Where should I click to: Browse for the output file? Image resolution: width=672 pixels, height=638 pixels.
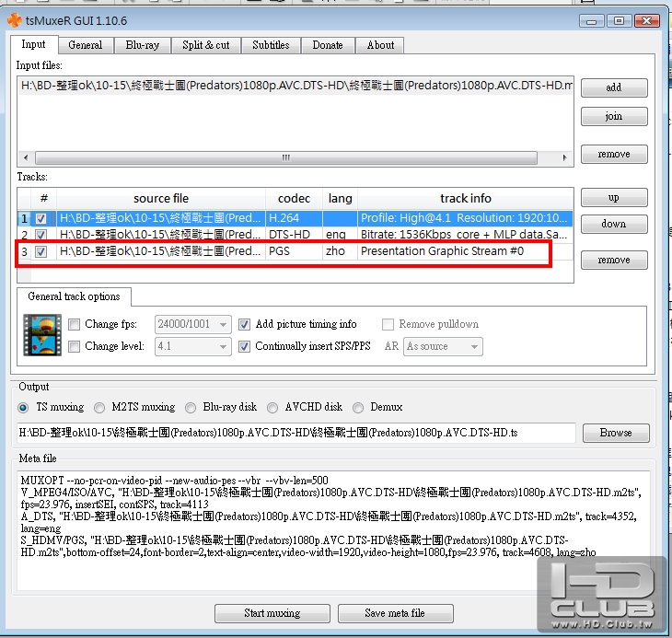coord(616,433)
